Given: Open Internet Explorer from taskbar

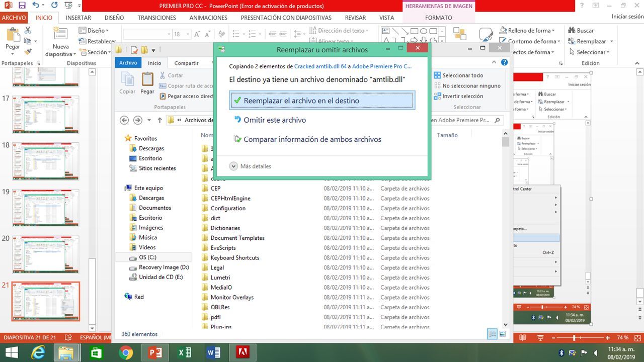Looking at the screenshot, I should pyautogui.click(x=38, y=352).
